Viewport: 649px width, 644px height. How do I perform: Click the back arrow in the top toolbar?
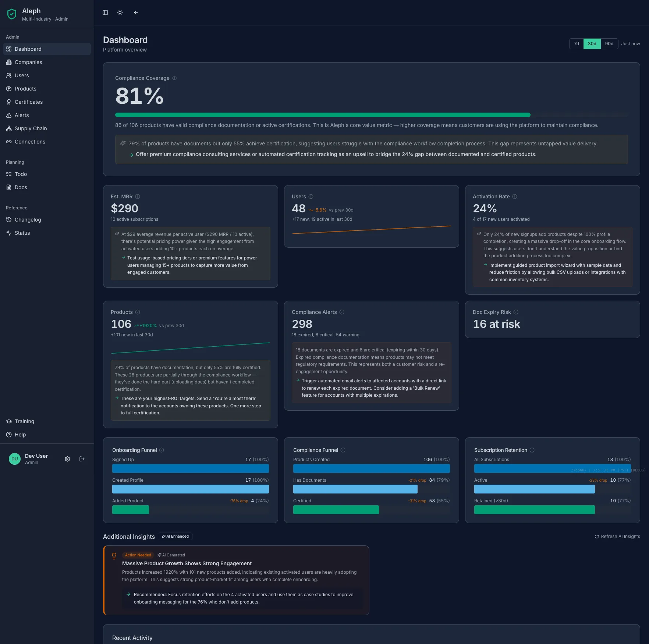pos(136,13)
